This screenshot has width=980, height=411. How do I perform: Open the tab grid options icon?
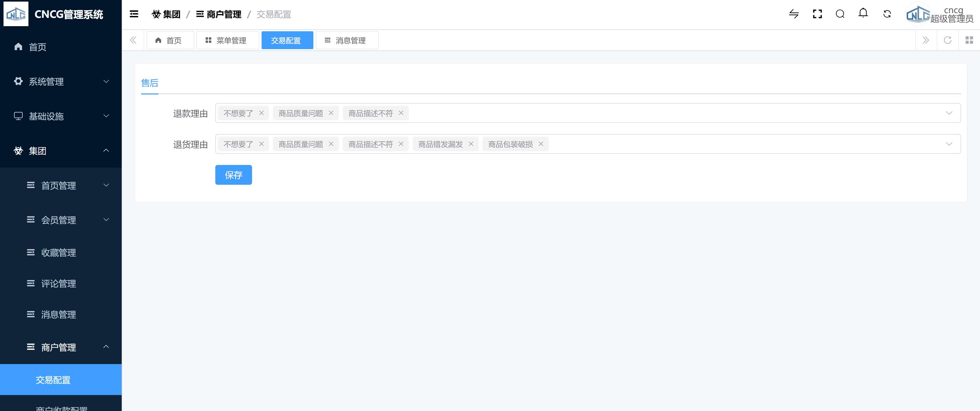click(969, 40)
